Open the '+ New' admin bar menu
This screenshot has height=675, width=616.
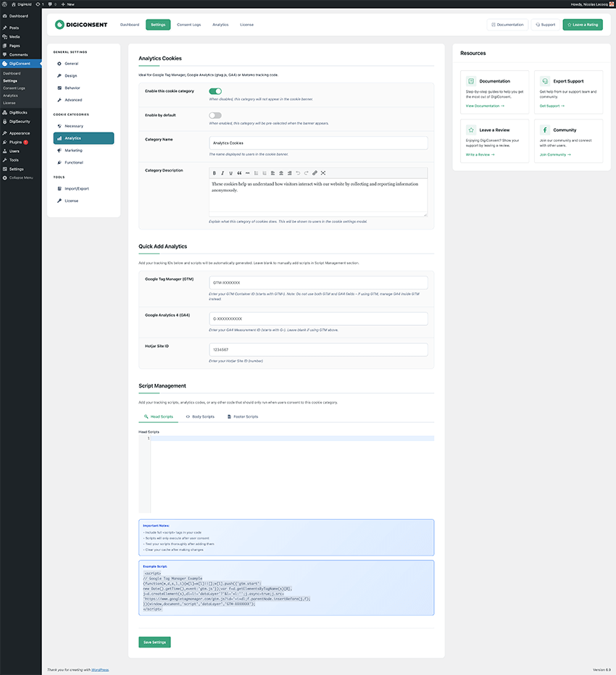click(x=68, y=4)
